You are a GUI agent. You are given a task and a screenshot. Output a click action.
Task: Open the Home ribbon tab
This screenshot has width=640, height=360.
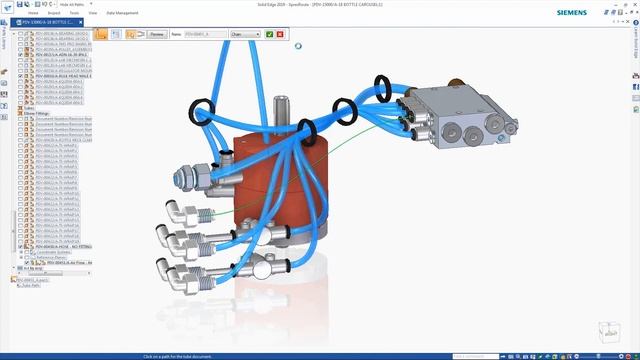(33, 13)
